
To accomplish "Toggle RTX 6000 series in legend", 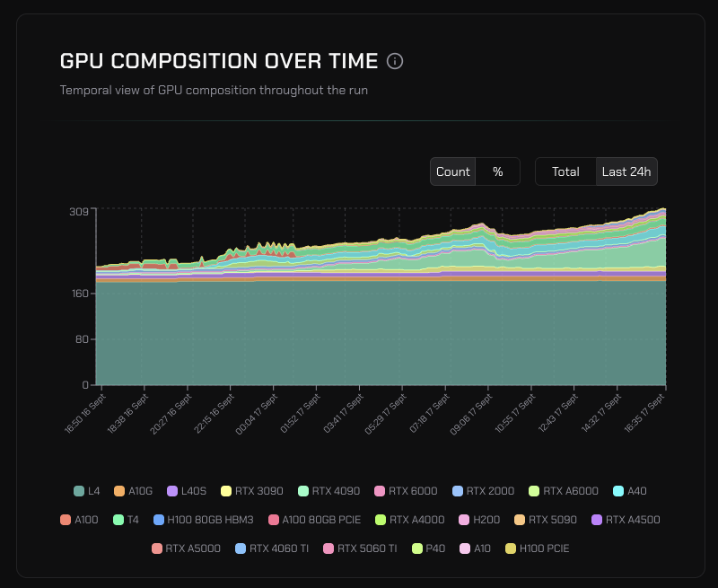I will 406,491.
